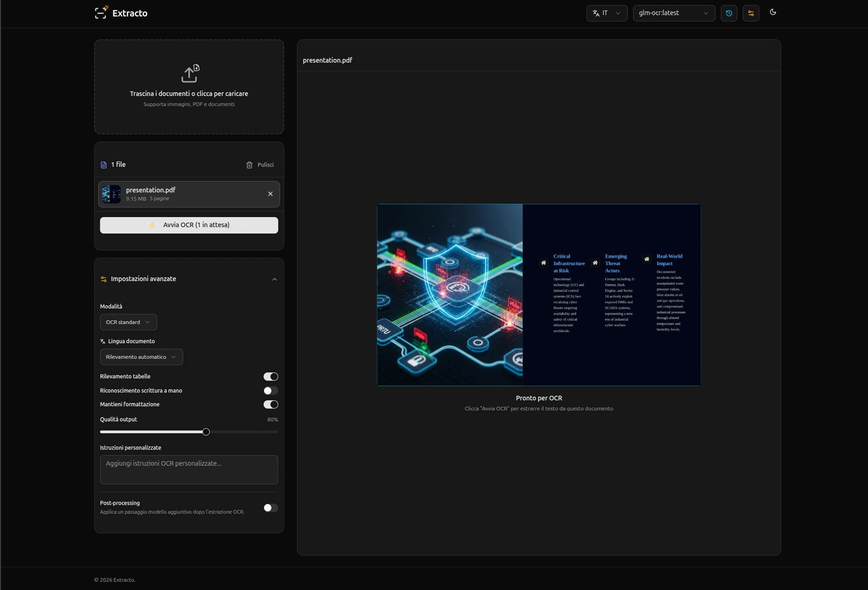Open the history icon in header

(729, 13)
